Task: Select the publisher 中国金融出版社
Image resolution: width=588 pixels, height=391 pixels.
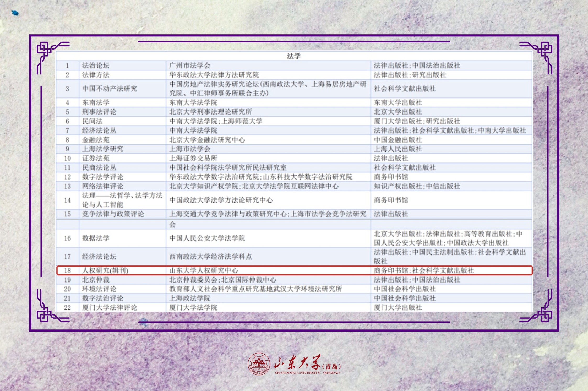Action: [398, 140]
